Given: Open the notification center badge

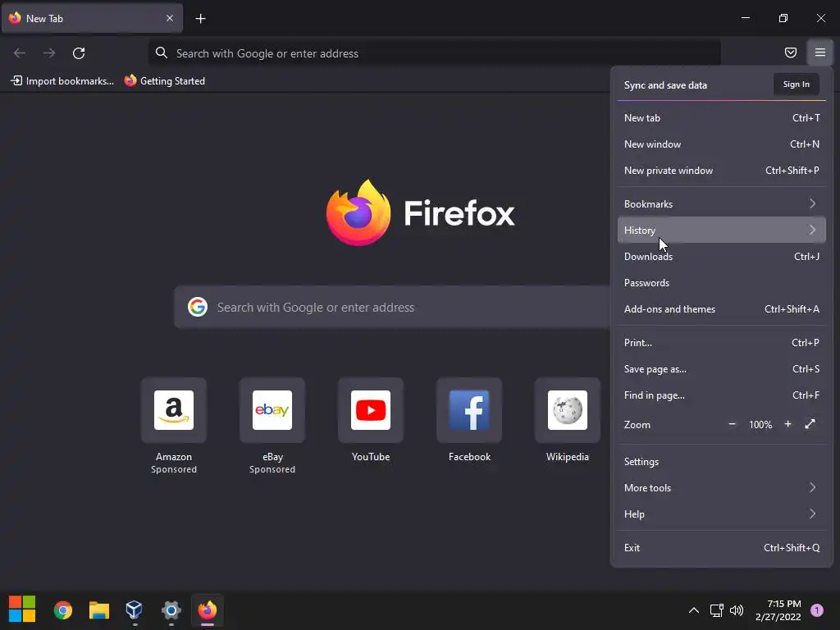Looking at the screenshot, I should click(816, 610).
